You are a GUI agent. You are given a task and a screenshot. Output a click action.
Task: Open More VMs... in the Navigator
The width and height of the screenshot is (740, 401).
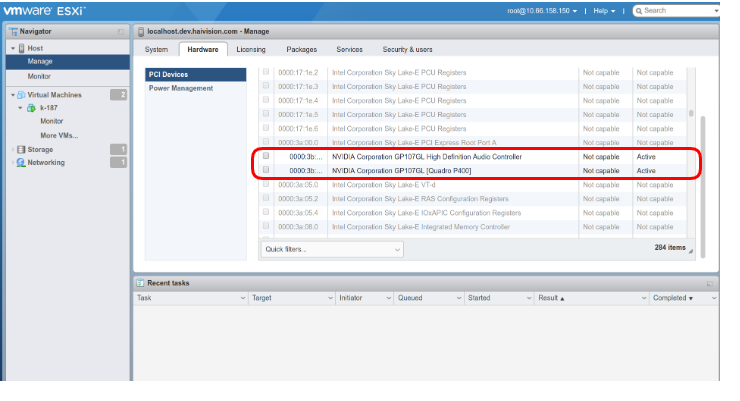(x=59, y=135)
